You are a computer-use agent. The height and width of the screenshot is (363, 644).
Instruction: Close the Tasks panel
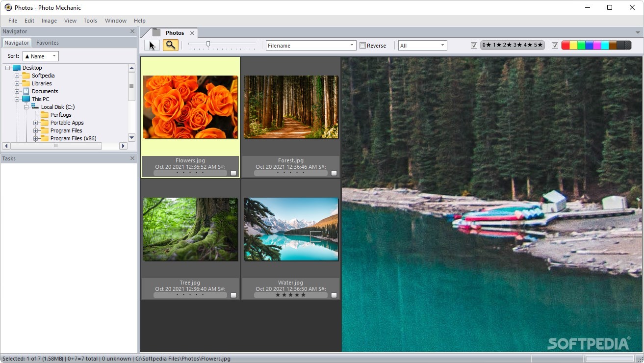pyautogui.click(x=132, y=158)
